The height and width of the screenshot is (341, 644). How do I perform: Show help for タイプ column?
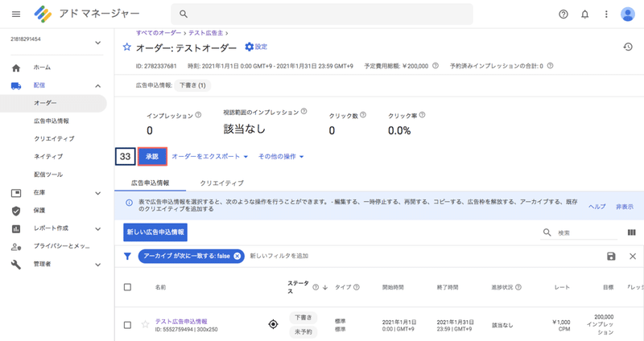coord(357,287)
